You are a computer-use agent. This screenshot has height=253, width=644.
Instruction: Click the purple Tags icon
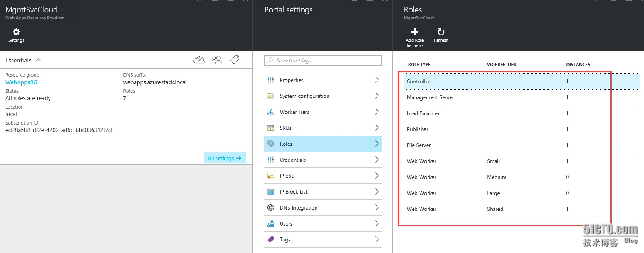[271, 240]
